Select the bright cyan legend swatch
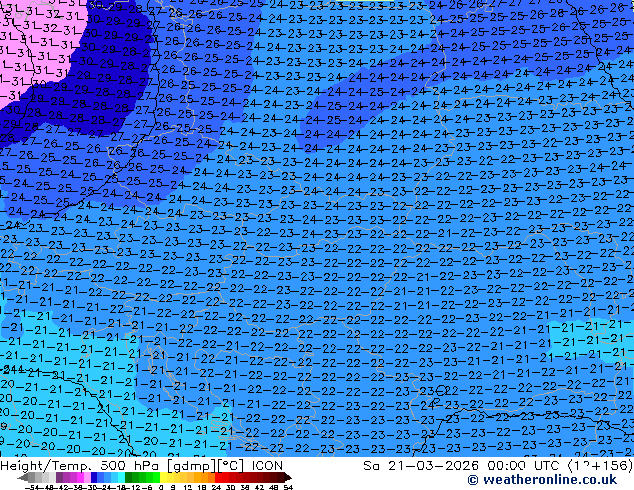 pyautogui.click(x=122, y=477)
